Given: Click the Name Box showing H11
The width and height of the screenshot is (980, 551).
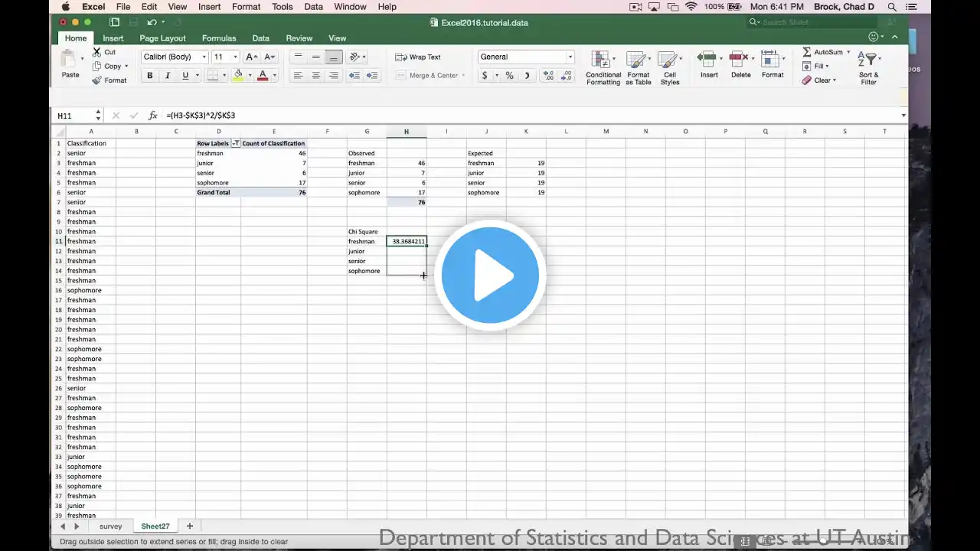Looking at the screenshot, I should [73, 116].
